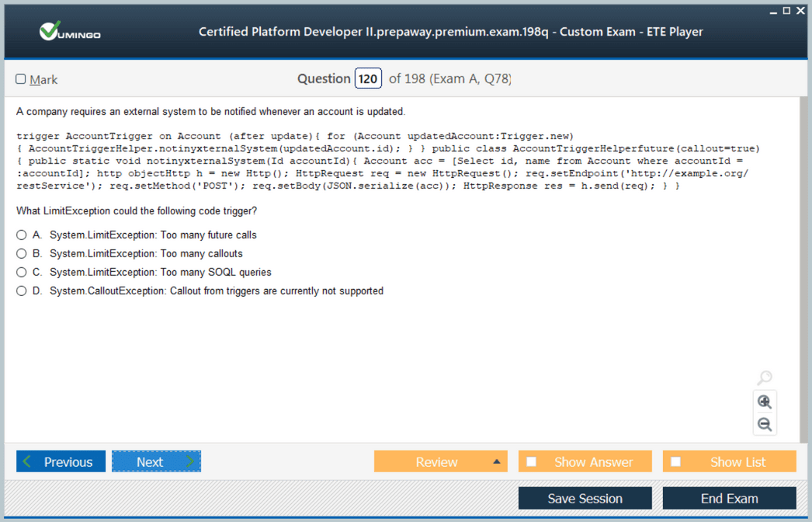Click the Show Answer label text
This screenshot has height=522, width=812.
[593, 462]
